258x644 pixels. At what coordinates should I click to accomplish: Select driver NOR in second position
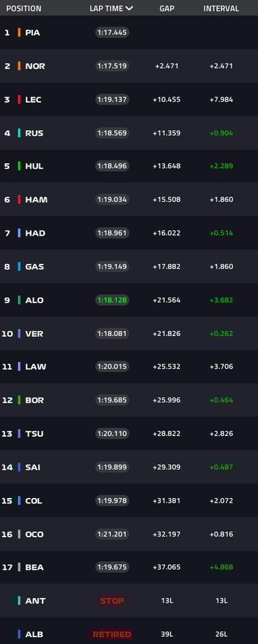point(35,66)
